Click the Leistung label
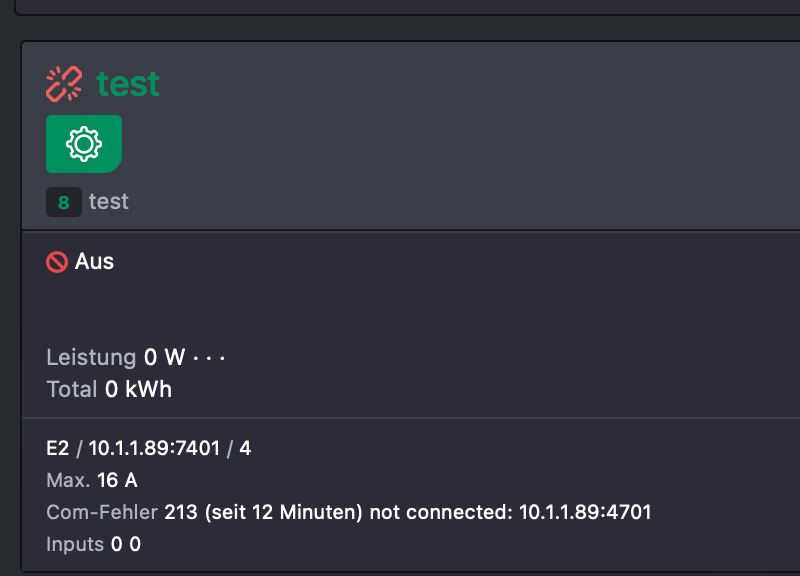The height and width of the screenshot is (576, 800). tap(91, 357)
